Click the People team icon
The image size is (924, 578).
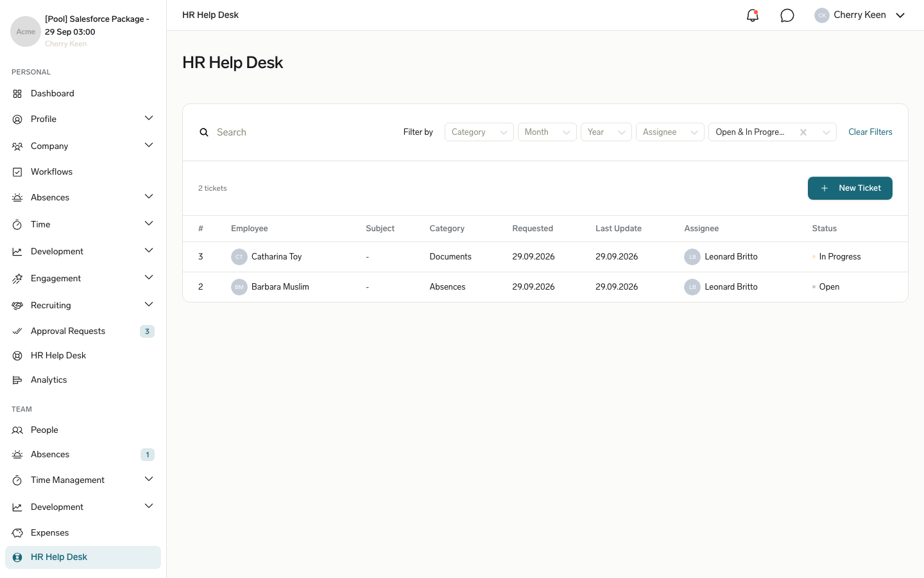17,430
